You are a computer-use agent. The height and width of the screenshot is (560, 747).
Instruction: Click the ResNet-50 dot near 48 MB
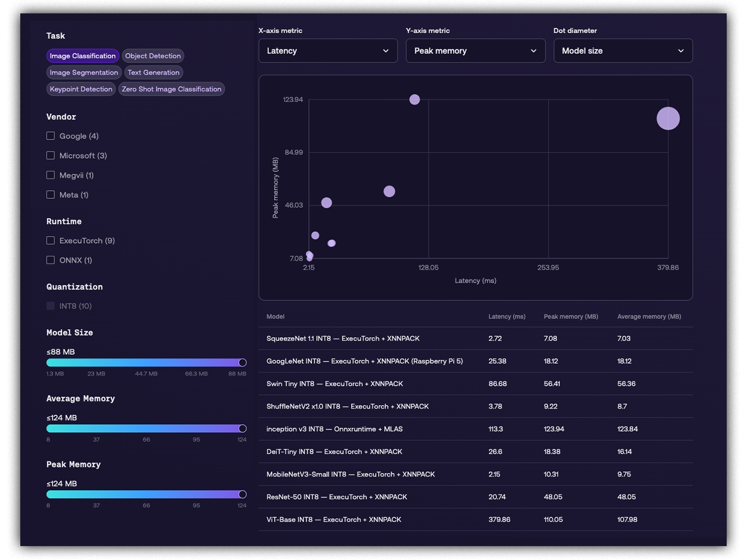(x=326, y=203)
